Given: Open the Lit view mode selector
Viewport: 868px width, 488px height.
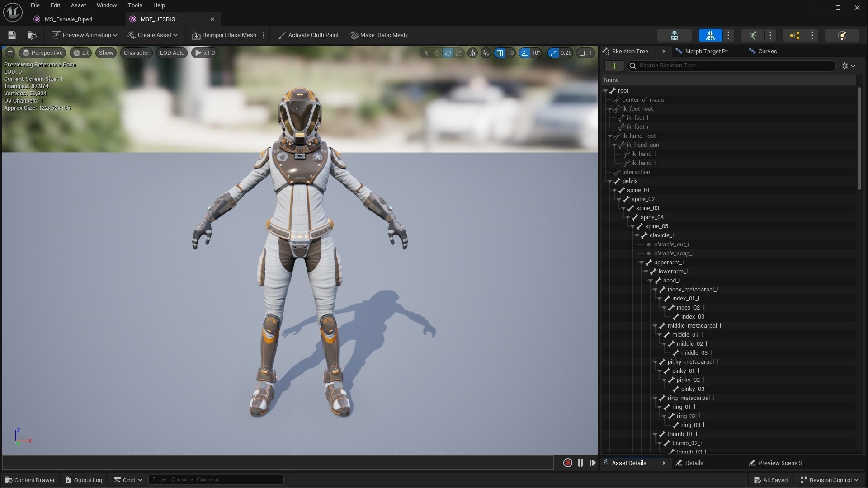Looking at the screenshot, I should click(81, 53).
